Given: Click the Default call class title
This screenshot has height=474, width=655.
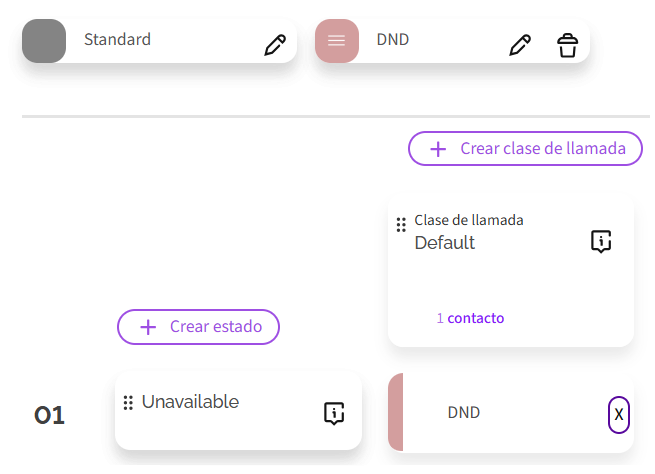Looking at the screenshot, I should (x=445, y=243).
